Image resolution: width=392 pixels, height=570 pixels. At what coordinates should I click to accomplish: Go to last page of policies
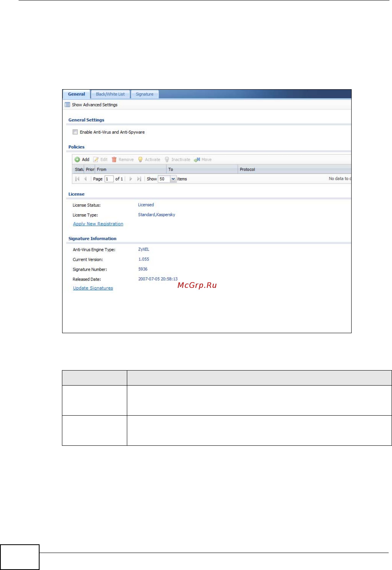139,179
